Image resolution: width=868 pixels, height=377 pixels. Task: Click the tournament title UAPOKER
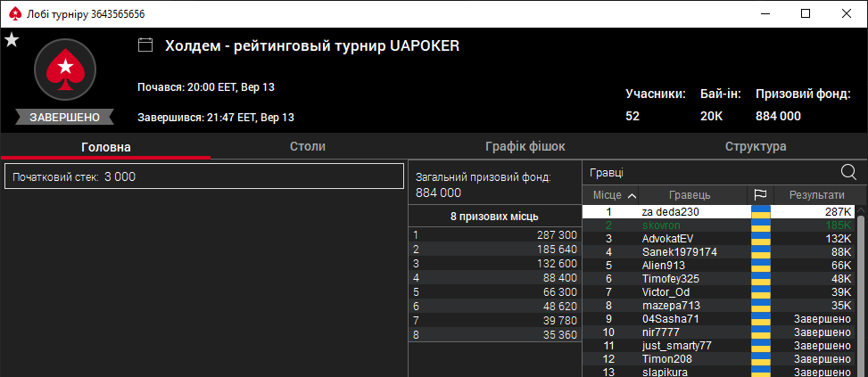tap(312, 45)
